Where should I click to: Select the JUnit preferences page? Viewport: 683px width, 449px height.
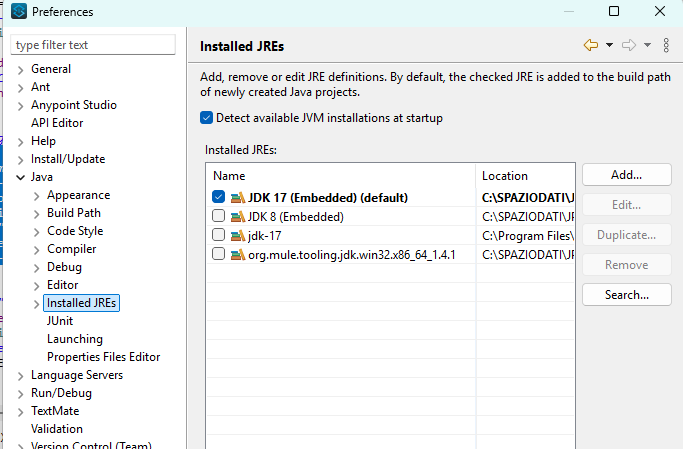pyautogui.click(x=59, y=321)
